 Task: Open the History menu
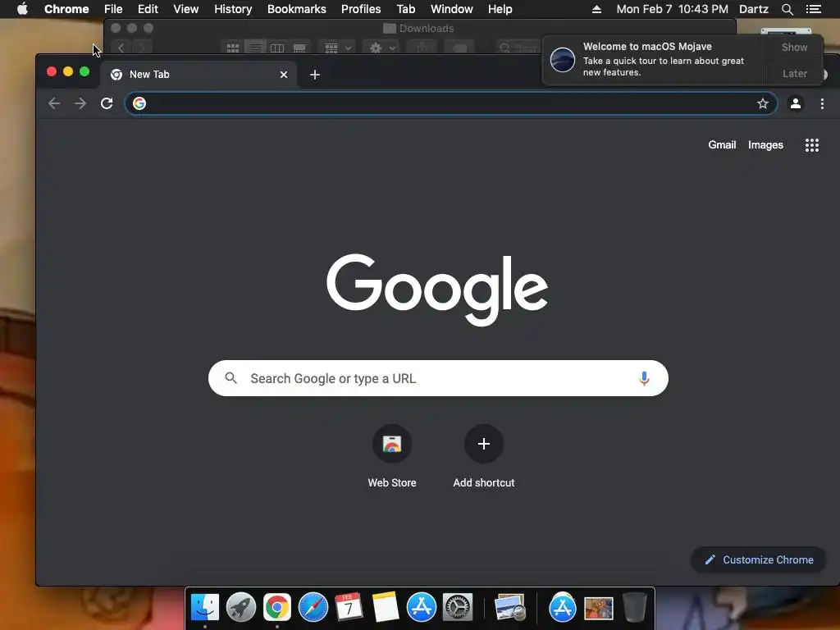point(233,9)
